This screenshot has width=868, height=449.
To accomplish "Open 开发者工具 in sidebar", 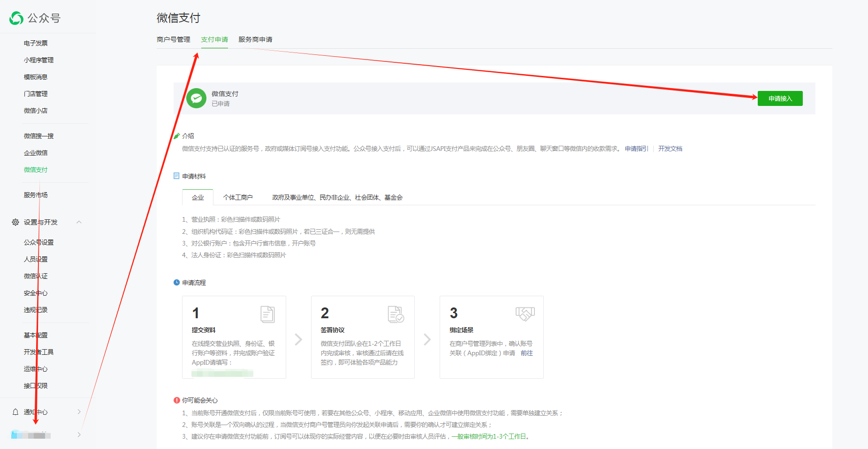I will click(x=39, y=352).
